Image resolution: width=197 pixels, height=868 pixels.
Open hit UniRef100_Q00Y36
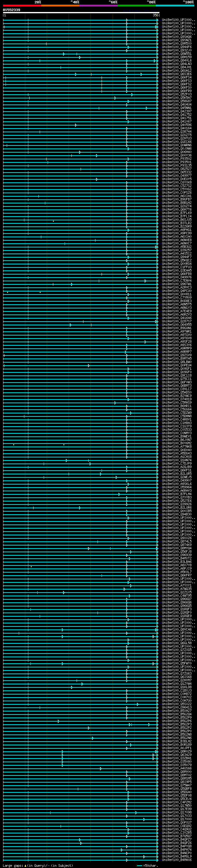point(177,155)
